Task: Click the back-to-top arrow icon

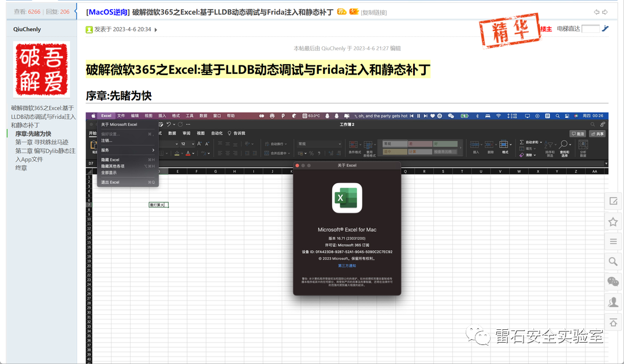Action: coord(613,322)
